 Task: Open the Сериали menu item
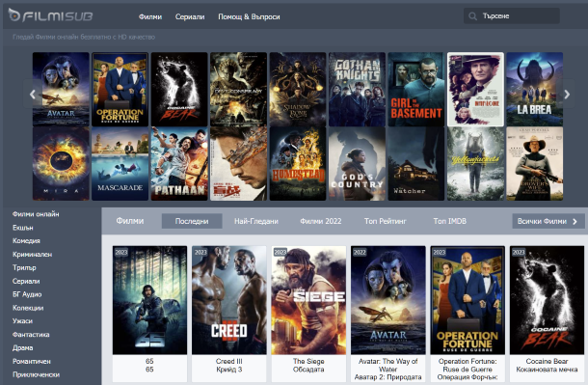click(190, 17)
